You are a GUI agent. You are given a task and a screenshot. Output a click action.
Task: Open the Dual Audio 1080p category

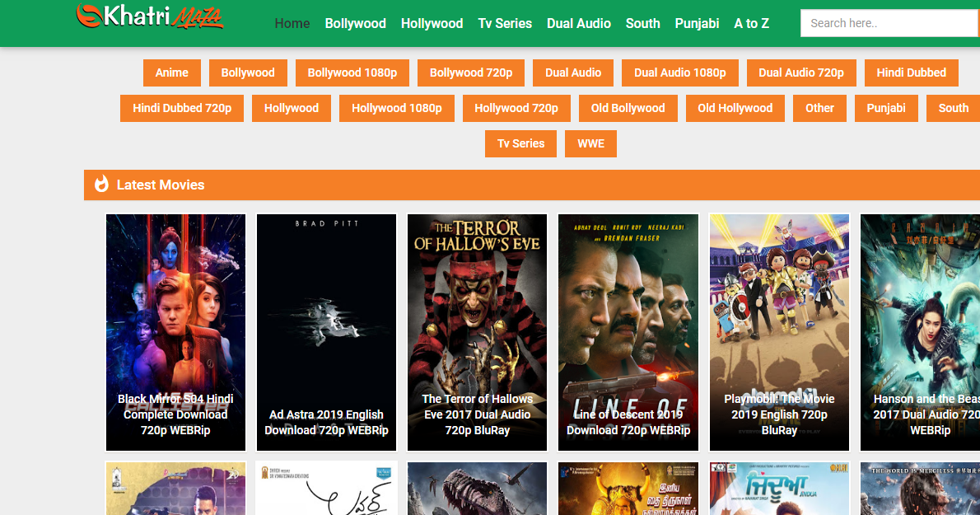[680, 73]
